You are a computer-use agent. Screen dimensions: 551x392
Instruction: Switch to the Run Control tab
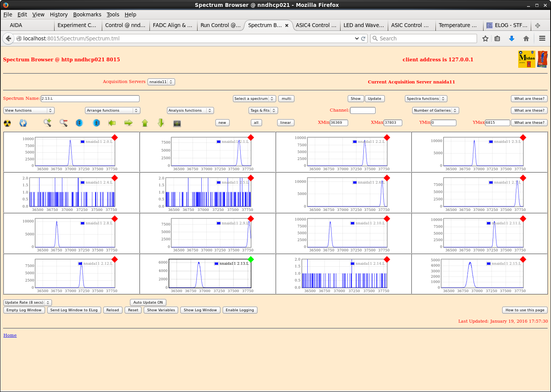tap(220, 25)
